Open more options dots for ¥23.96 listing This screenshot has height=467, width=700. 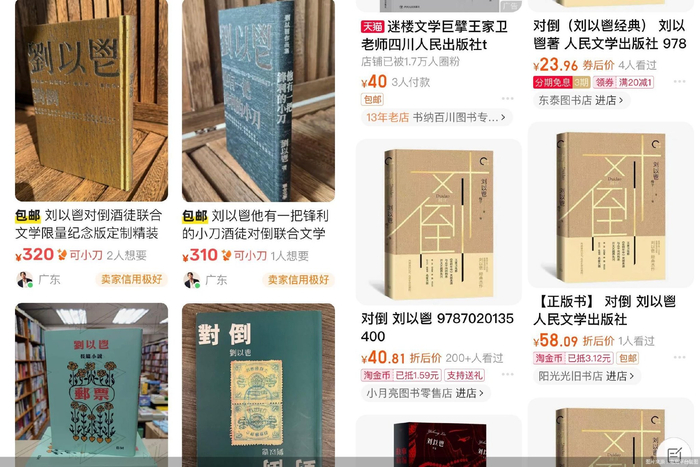click(x=679, y=82)
